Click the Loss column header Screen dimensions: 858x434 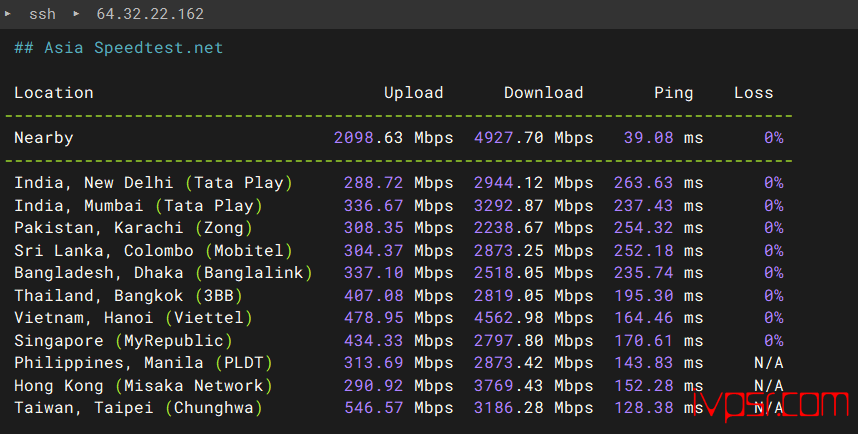[x=753, y=92]
